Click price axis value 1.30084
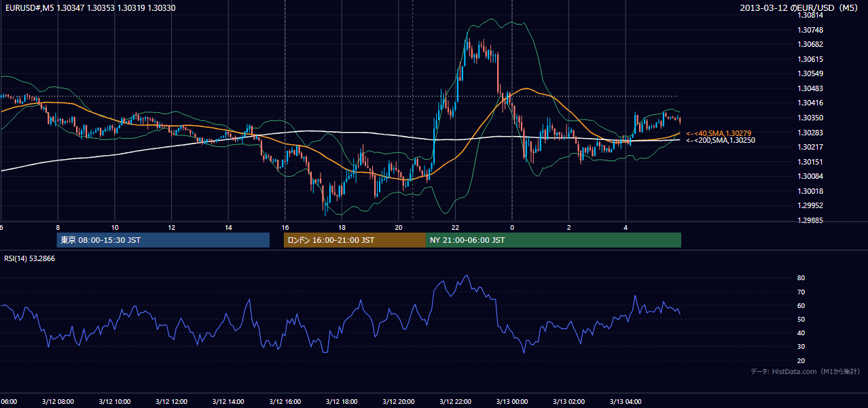Viewport: 868px width, 408px height. coord(810,176)
